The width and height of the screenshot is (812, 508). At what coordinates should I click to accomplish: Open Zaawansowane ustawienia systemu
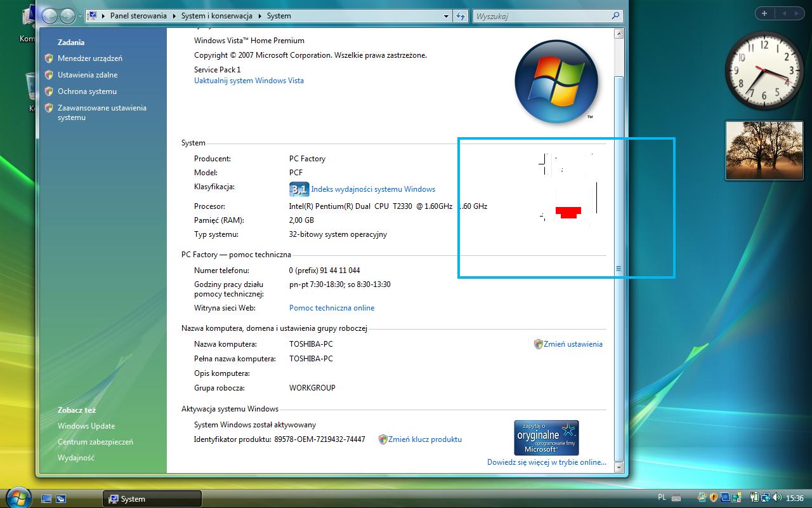pos(102,112)
